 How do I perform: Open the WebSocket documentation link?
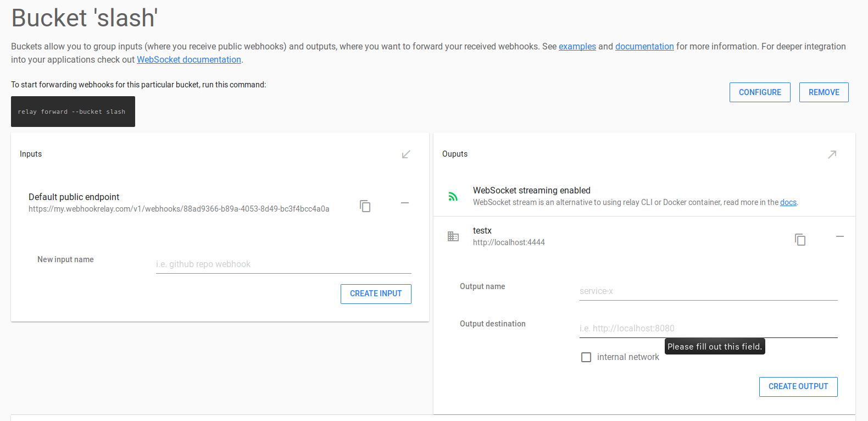pyautogui.click(x=188, y=60)
